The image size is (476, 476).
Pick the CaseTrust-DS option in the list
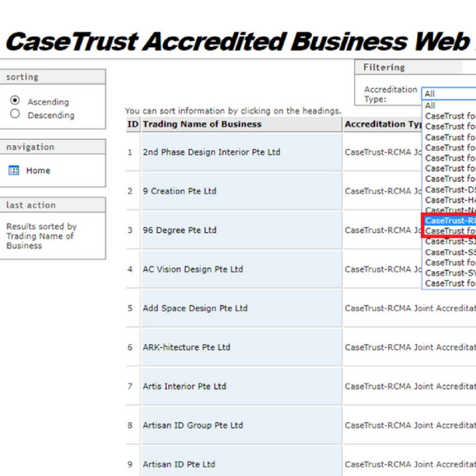(x=449, y=190)
